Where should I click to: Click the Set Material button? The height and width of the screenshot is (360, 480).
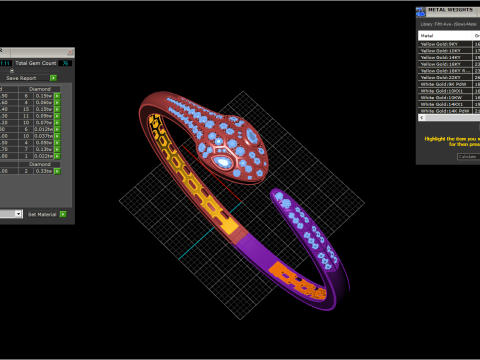tap(42, 214)
